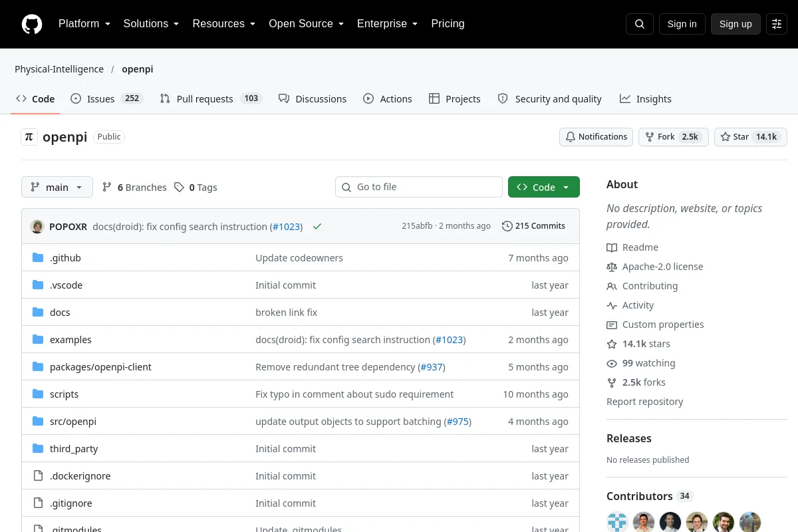Viewport: 798px width, 532px height.
Task: Click the green check commit status icon
Action: tap(317, 226)
